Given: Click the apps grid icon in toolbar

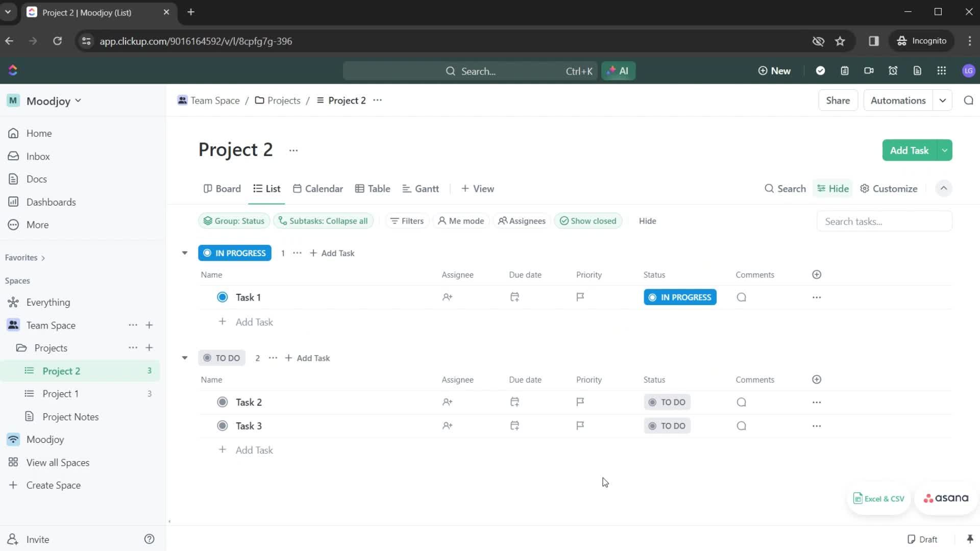Looking at the screenshot, I should click(941, 70).
